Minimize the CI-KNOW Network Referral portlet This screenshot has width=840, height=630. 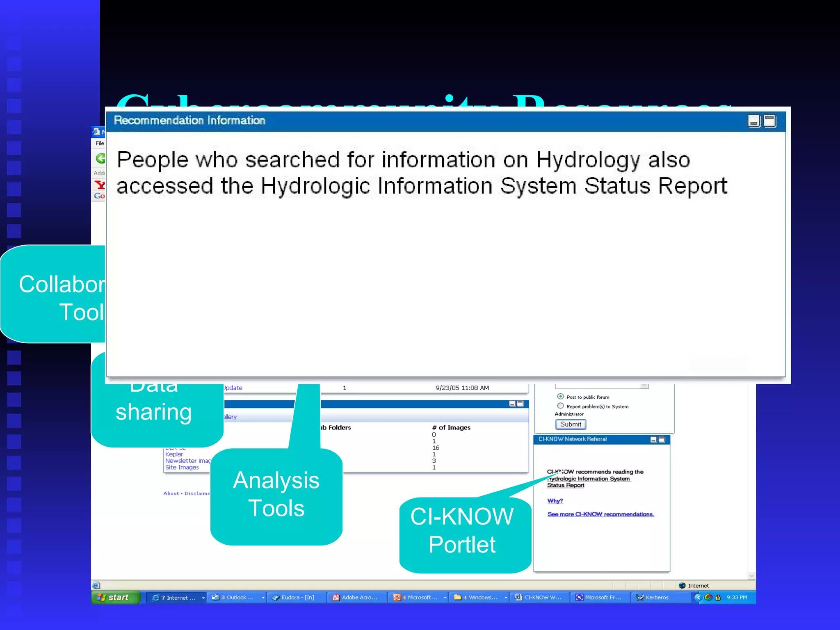654,440
